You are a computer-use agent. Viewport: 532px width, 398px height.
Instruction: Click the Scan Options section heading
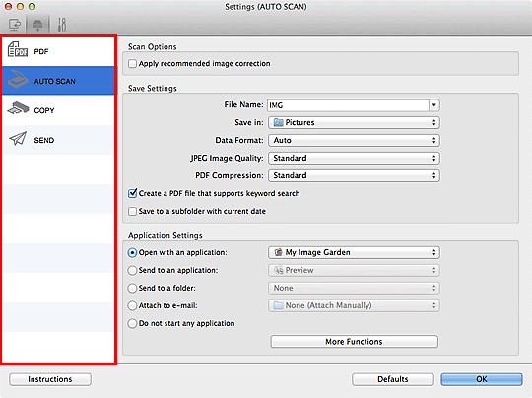153,47
